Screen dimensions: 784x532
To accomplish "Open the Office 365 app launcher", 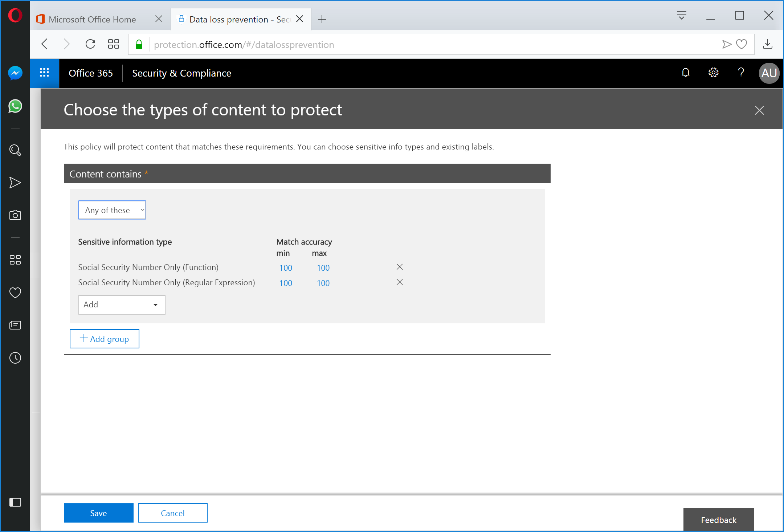I will [44, 73].
